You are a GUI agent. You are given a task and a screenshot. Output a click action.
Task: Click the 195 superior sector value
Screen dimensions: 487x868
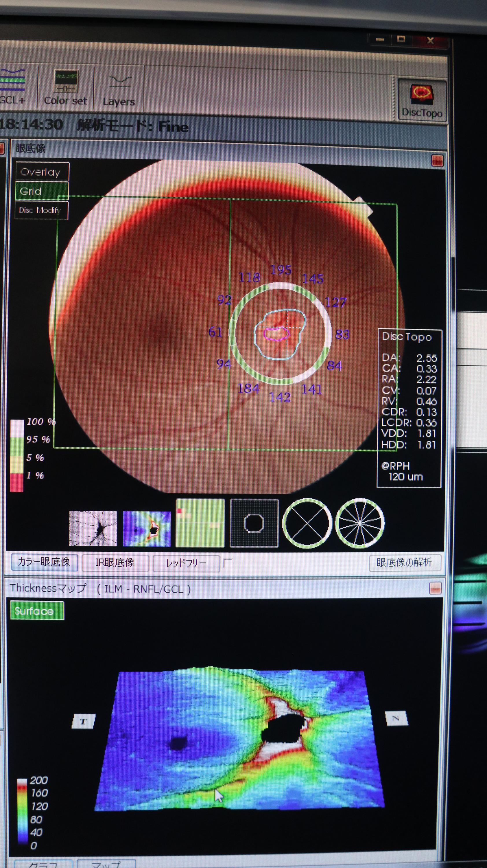pyautogui.click(x=281, y=270)
